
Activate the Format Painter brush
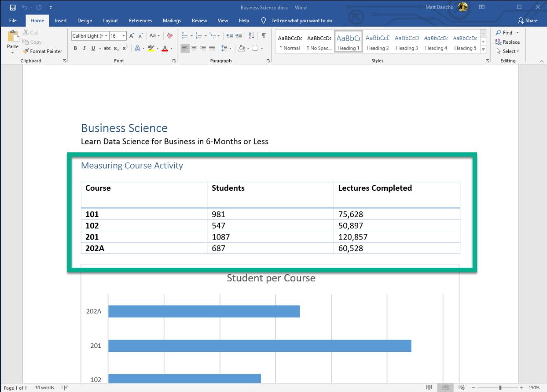click(42, 51)
